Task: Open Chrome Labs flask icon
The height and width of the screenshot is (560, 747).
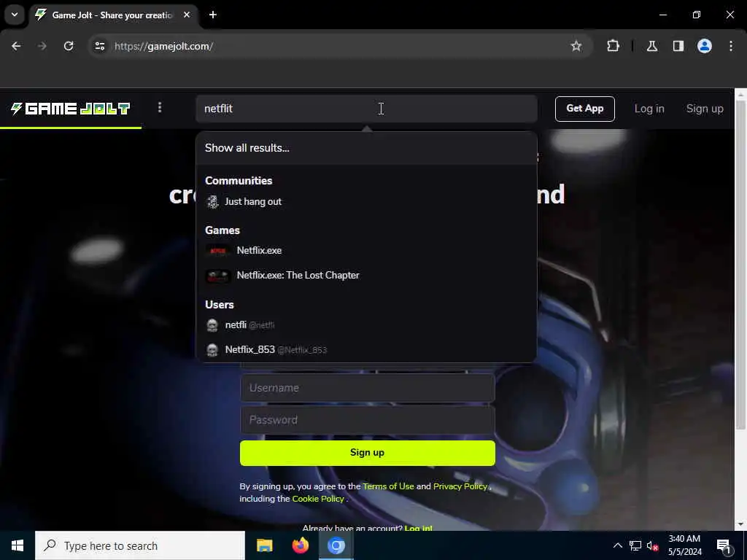Action: [651, 46]
